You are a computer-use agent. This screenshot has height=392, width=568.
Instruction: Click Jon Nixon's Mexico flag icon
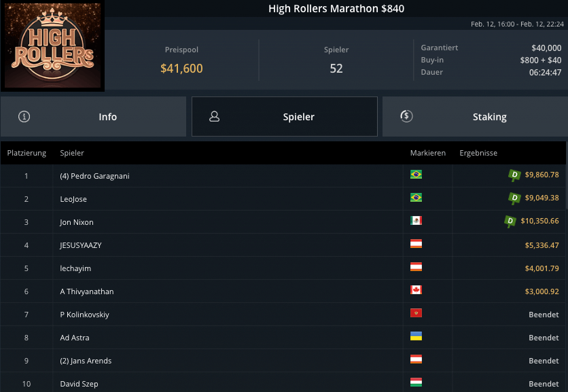coord(416,221)
